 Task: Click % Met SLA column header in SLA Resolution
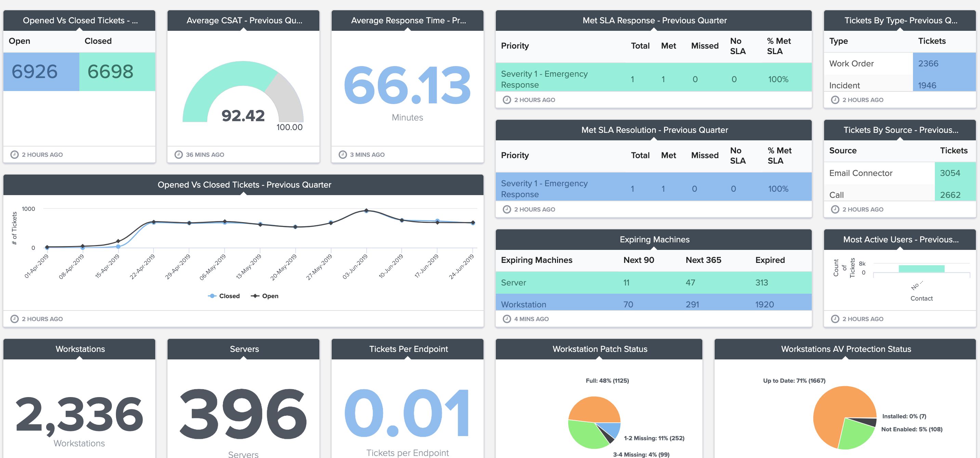779,156
